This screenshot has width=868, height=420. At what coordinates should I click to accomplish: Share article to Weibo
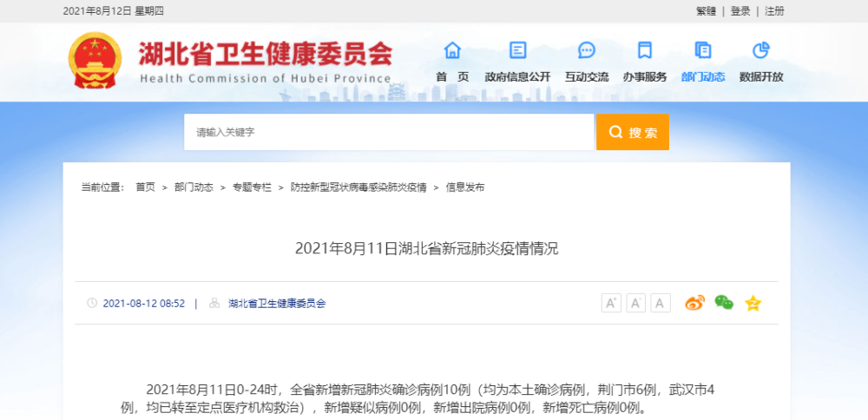[x=694, y=303]
